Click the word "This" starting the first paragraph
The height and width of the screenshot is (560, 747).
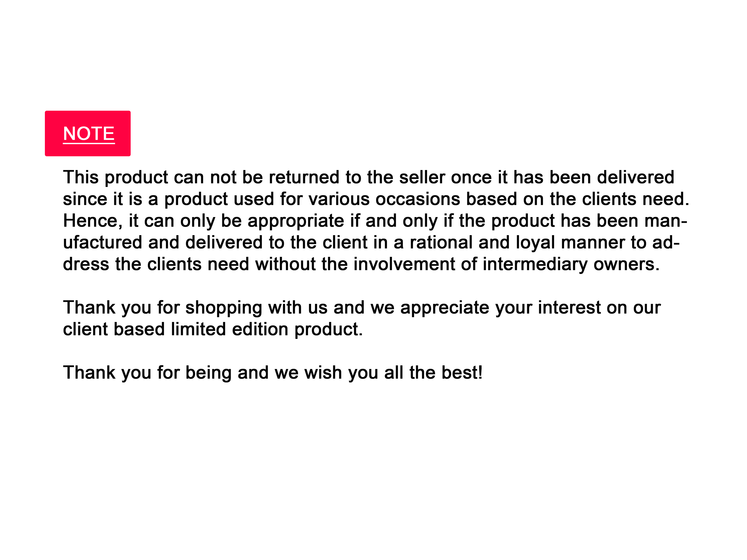pyautogui.click(x=81, y=177)
